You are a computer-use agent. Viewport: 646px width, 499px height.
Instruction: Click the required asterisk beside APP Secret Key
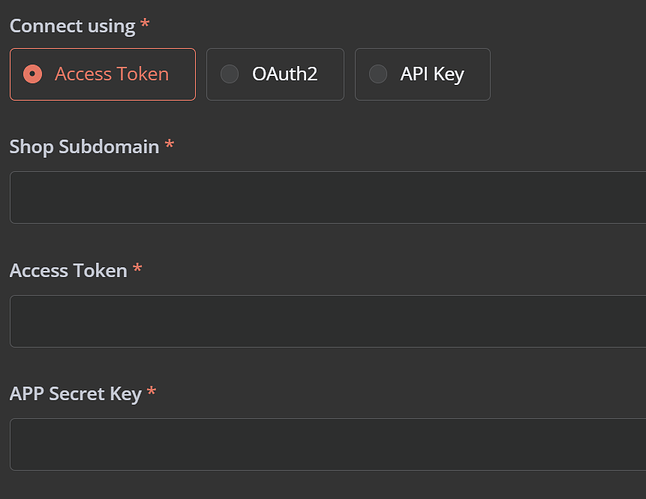[151, 391]
